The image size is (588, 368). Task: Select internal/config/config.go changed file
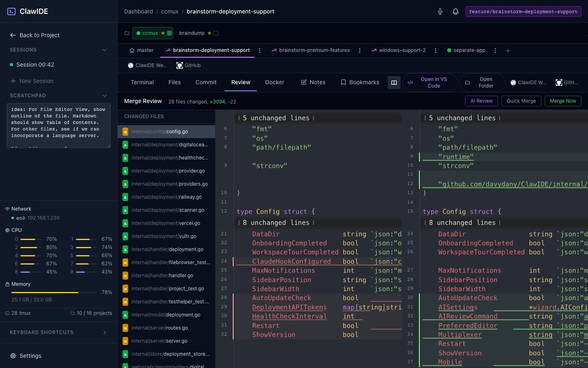(x=166, y=132)
